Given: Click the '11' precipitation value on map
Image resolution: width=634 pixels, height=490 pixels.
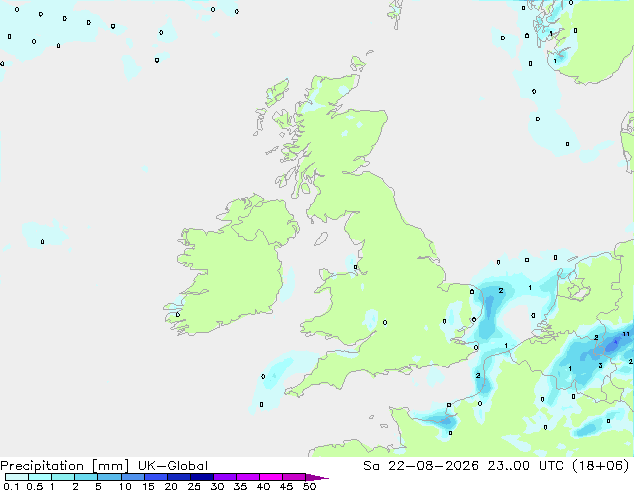Looking at the screenshot, I should tap(626, 334).
